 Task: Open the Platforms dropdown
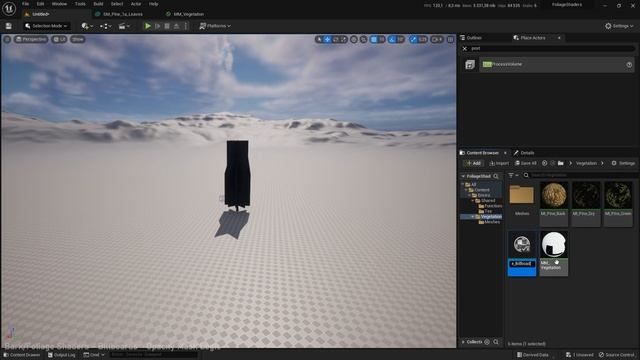(215, 26)
